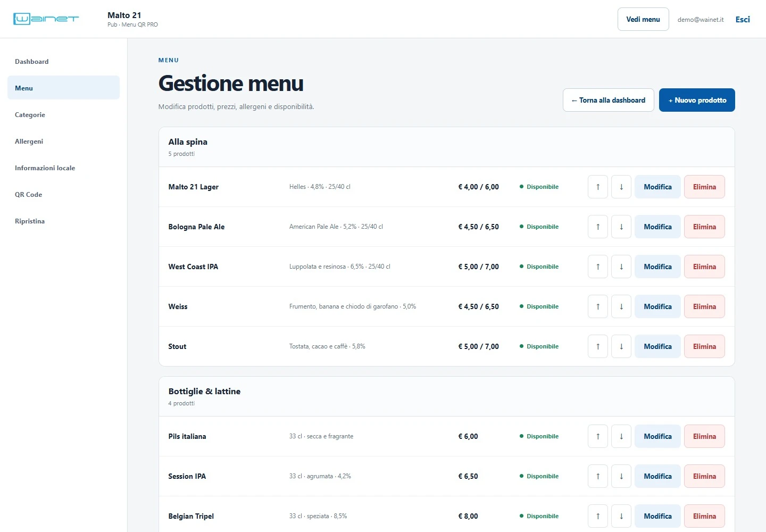Screen dimensions: 766x532
Task: Open Informazioni locale page
Action: 63,168
